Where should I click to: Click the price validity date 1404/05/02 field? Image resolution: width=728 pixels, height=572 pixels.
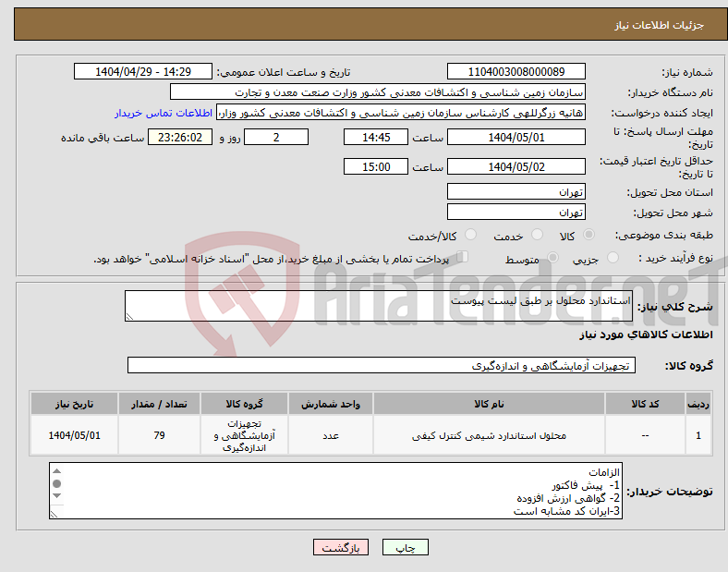tap(516, 166)
